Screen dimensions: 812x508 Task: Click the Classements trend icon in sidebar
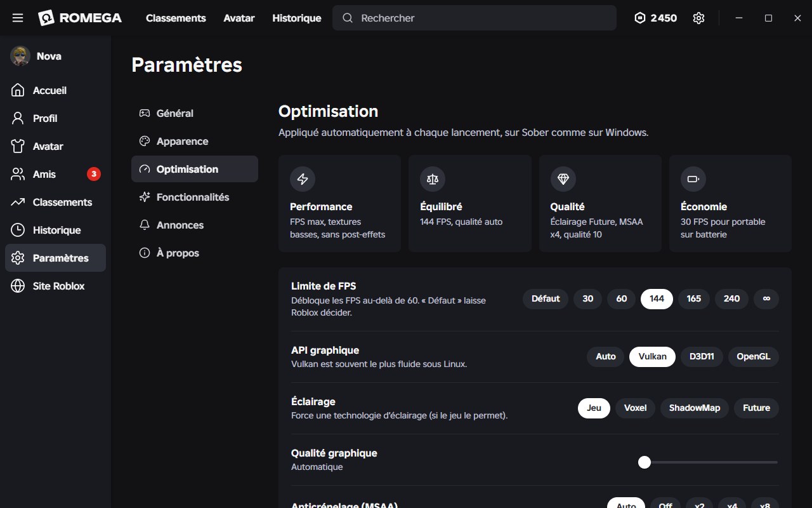tap(18, 202)
